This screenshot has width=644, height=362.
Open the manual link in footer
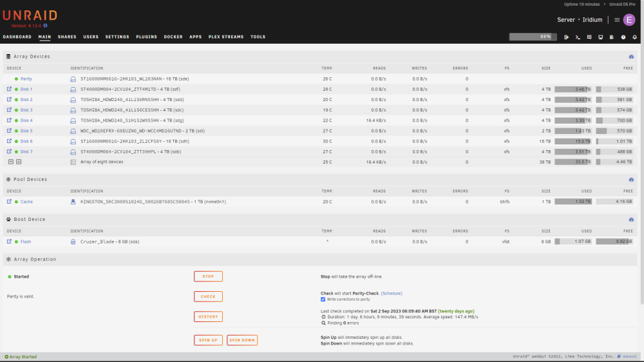[630, 356]
